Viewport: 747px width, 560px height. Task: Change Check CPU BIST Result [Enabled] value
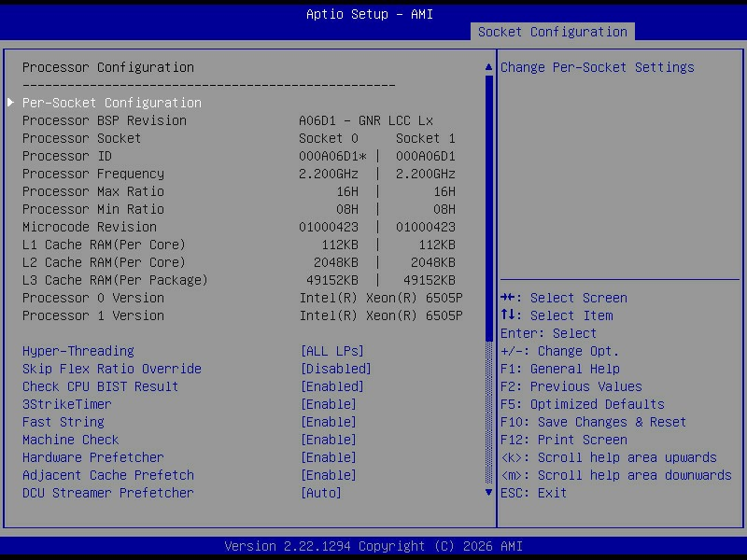click(332, 386)
